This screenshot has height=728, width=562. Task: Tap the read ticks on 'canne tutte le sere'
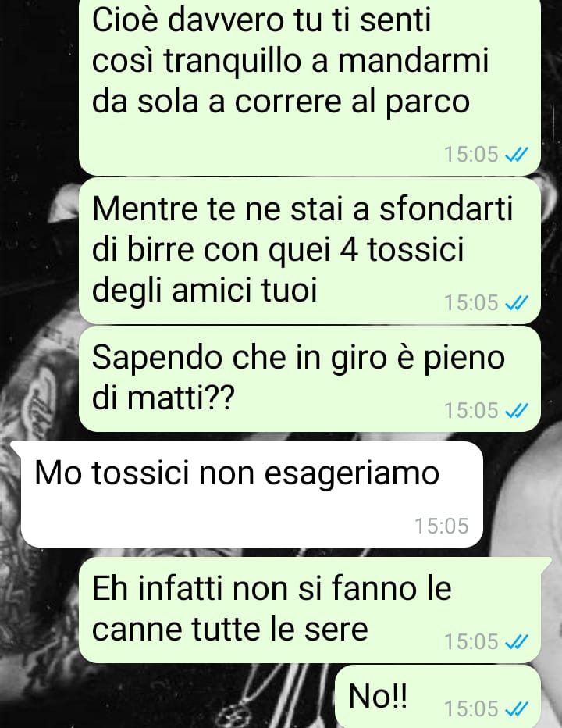(x=516, y=641)
